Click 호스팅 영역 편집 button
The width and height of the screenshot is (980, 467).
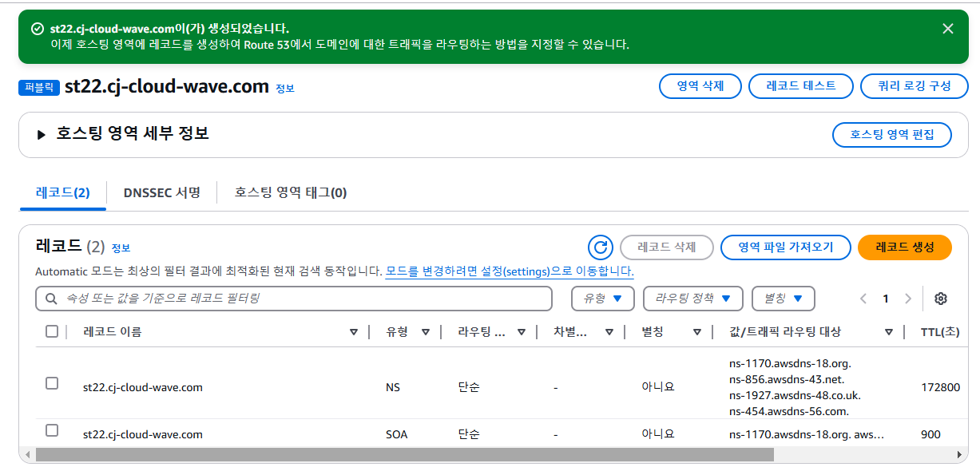(x=892, y=135)
